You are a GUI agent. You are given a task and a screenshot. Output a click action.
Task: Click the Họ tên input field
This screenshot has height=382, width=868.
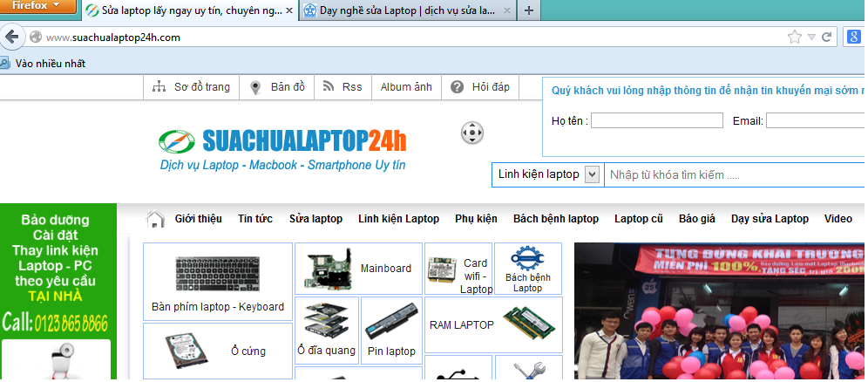pyautogui.click(x=656, y=120)
